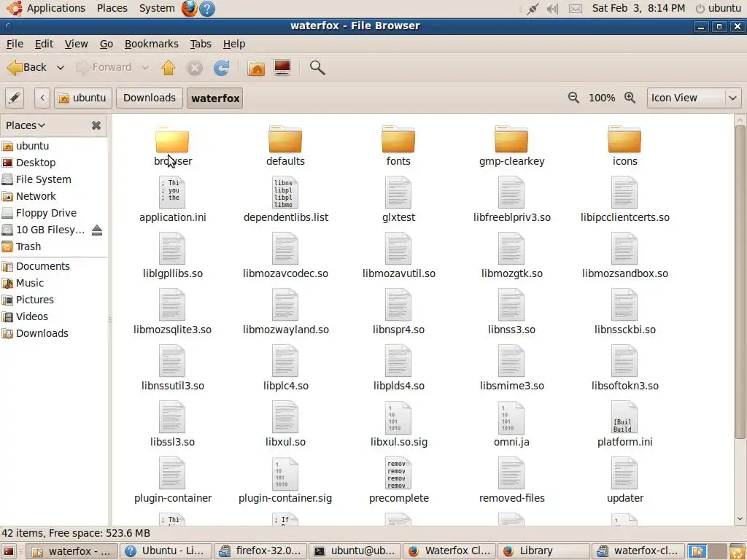Select the defaults folder

(285, 146)
